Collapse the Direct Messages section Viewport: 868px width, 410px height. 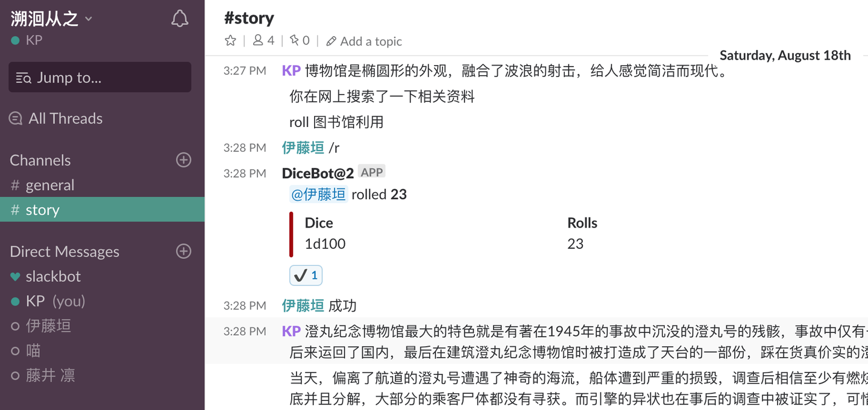[63, 251]
